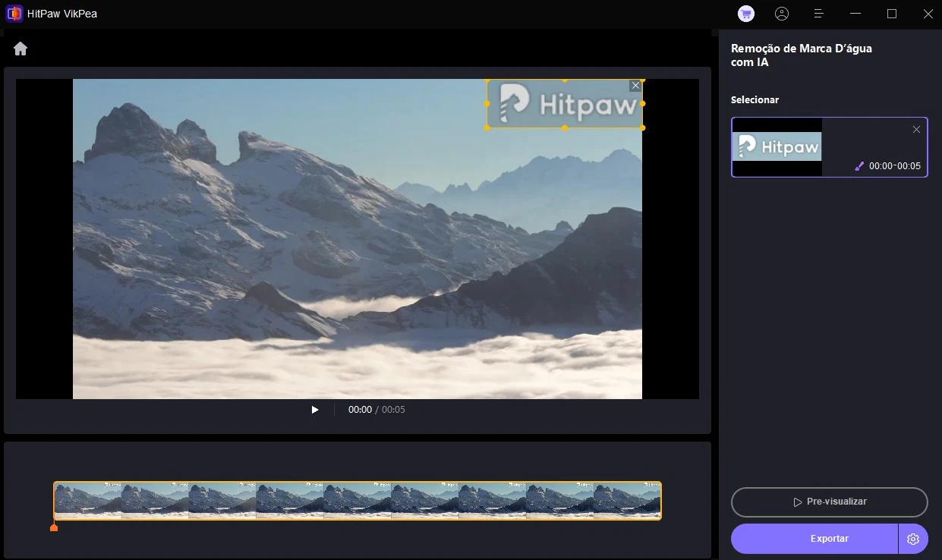Open the user account profile icon
This screenshot has height=560, width=942.
782,14
